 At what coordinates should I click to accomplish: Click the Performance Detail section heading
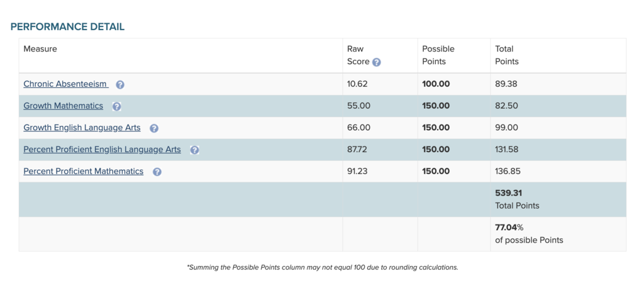pyautogui.click(x=67, y=26)
